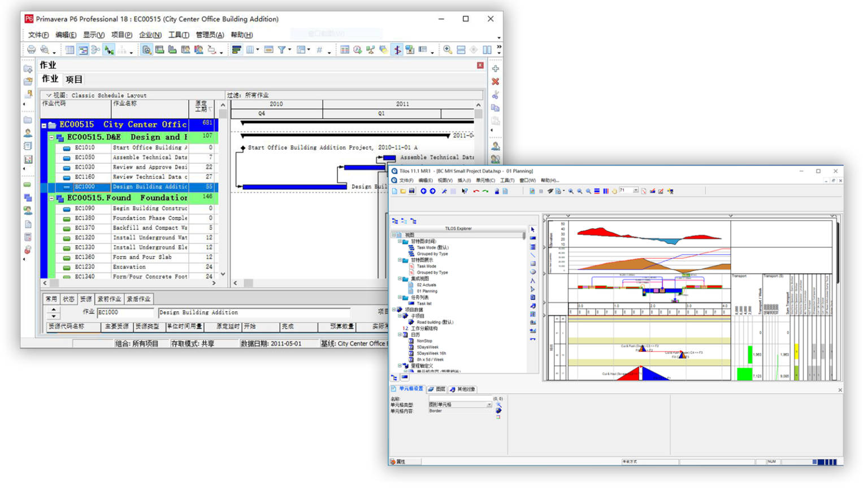
Task: Click the Save disk icon in Tilos toolbar
Action: (x=412, y=191)
